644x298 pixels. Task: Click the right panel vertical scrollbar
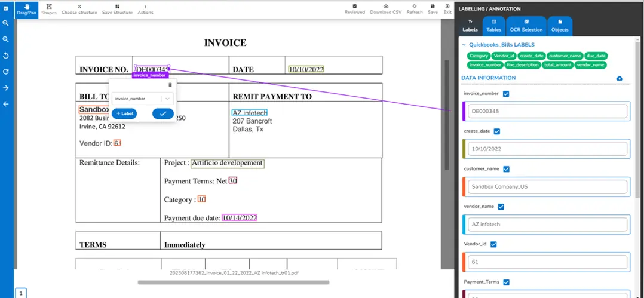tap(637, 119)
